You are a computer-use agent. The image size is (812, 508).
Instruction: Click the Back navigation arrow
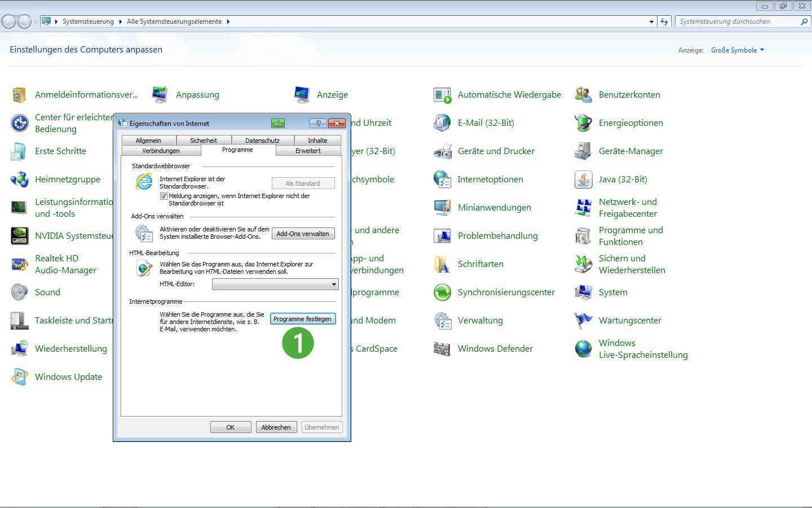pyautogui.click(x=8, y=22)
